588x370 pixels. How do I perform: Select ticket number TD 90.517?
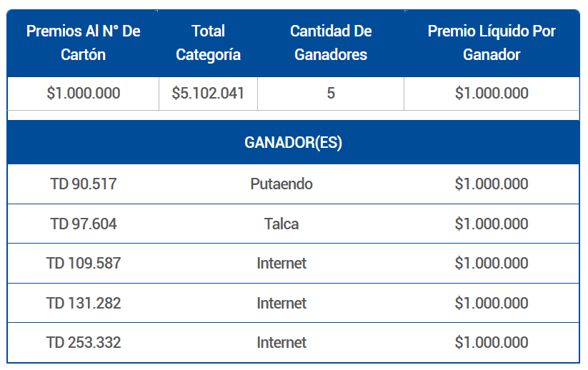click(84, 184)
